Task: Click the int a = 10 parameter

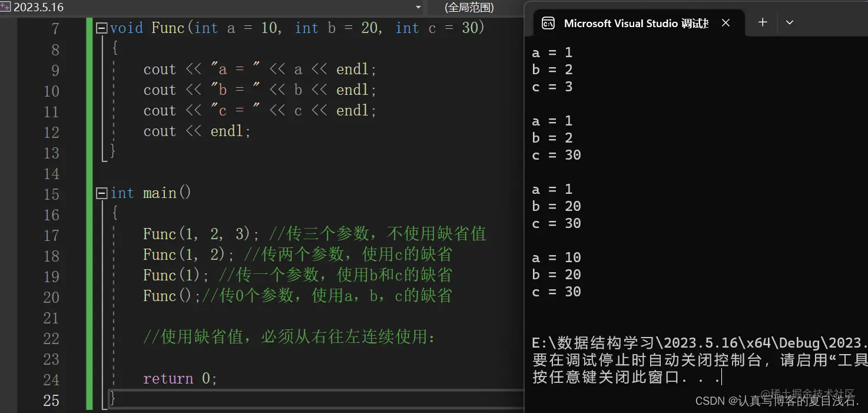Action: (x=236, y=28)
